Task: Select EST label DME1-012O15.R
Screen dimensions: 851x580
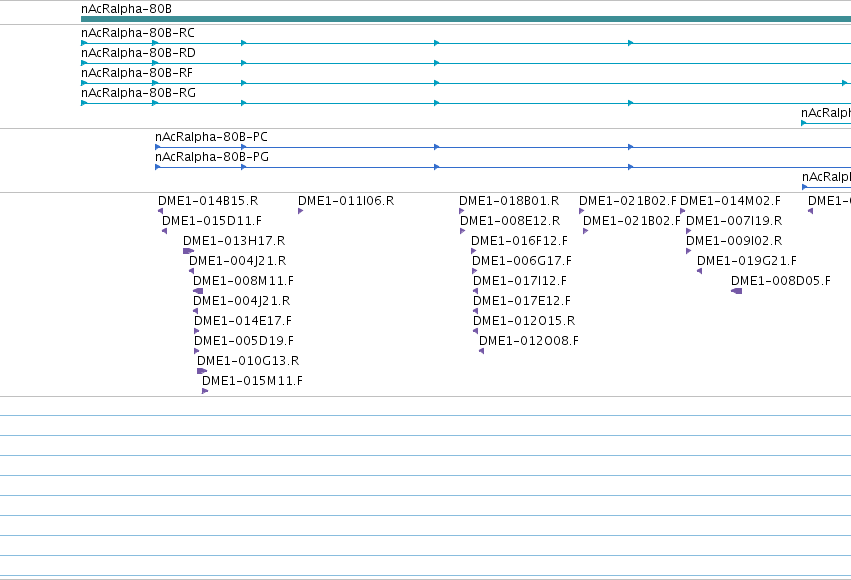Action: click(x=524, y=321)
